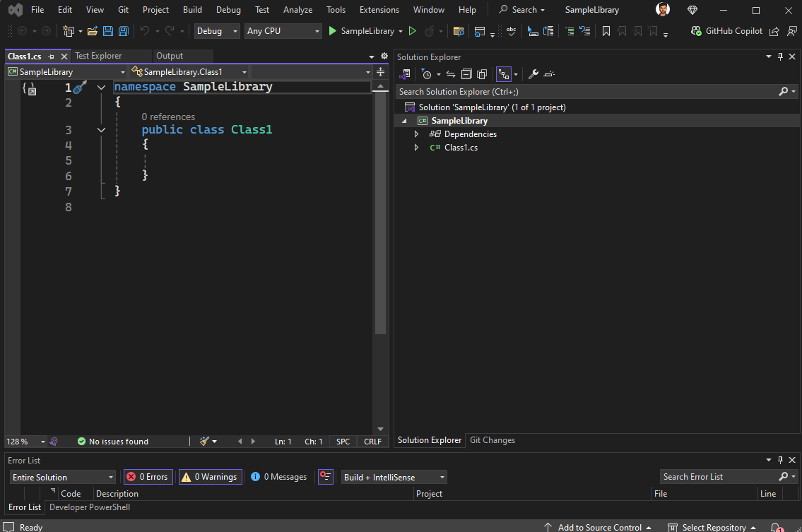Screen dimensions: 802x532
Task: Click Add to Source Control in status bar
Action: 597,527
